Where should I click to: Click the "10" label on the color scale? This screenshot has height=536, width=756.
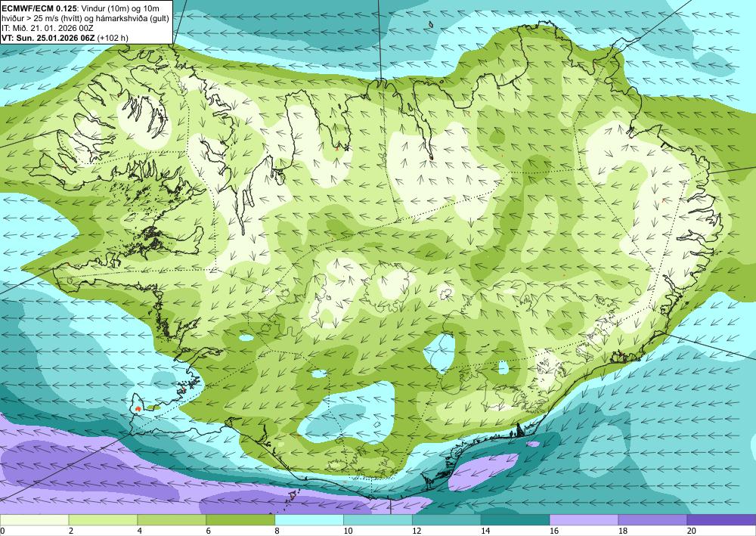point(348,531)
